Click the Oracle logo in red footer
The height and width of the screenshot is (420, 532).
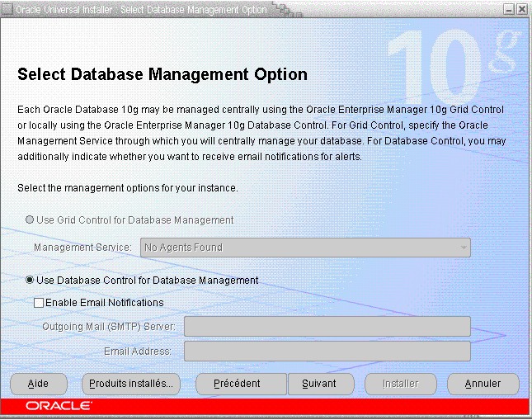59,406
